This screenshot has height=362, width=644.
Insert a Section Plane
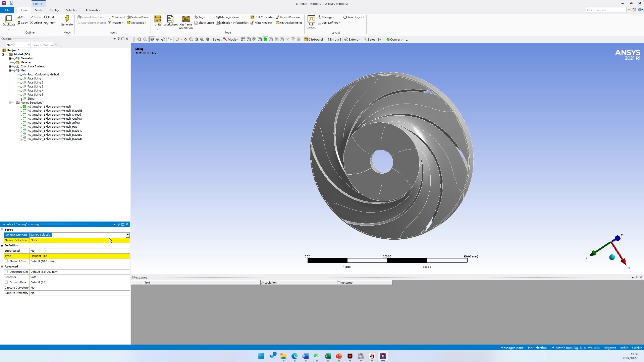138,17
